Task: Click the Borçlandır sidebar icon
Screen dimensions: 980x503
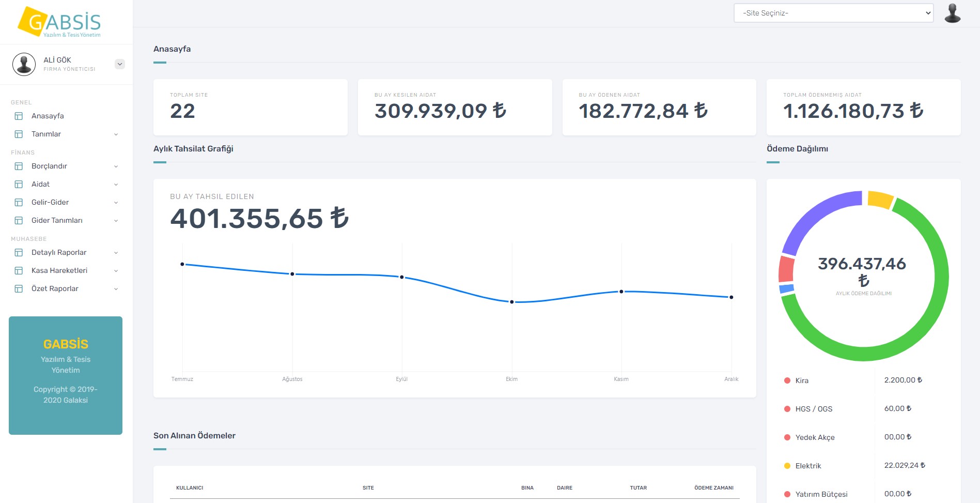Action: [19, 166]
